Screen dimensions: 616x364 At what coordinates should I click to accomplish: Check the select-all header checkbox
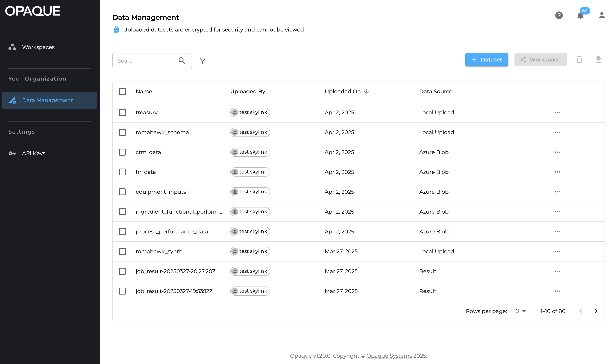(122, 91)
